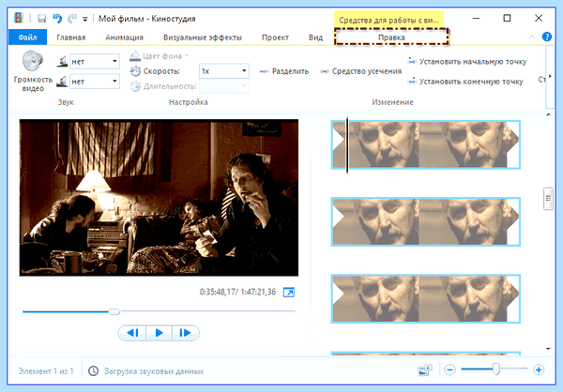Step to next frame button
Screen dimensions: 563x392
(x=185, y=333)
